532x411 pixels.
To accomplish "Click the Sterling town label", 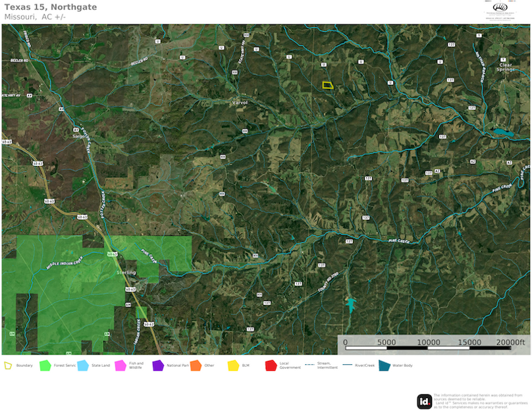I will (126, 273).
